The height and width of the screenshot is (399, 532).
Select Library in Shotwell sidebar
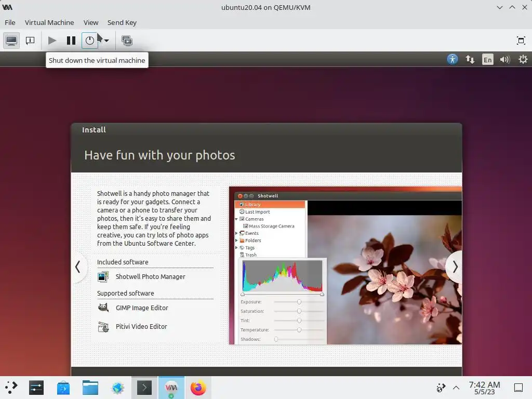tap(270, 205)
